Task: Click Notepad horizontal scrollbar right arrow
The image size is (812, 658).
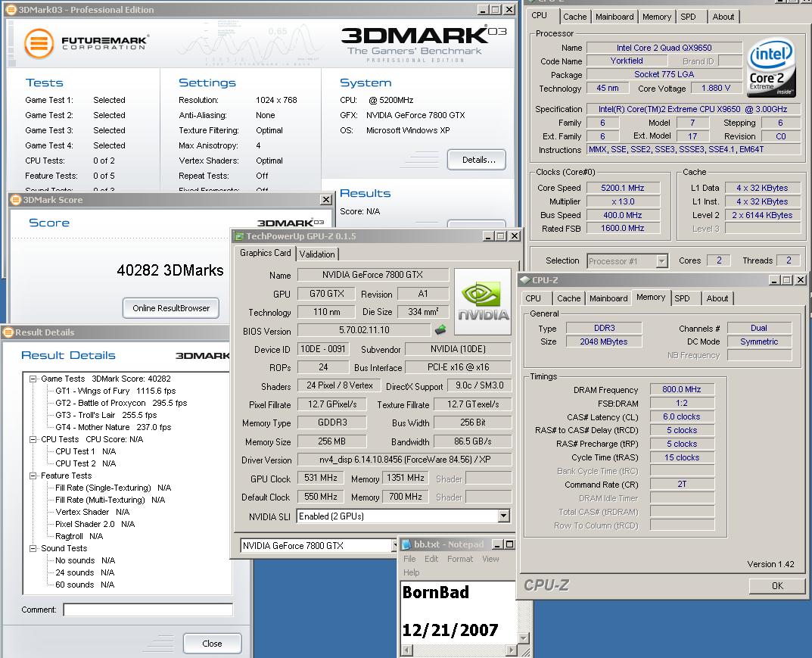Action: coord(512,649)
